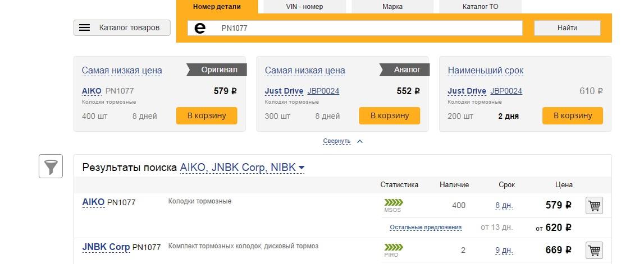Switch to VIN - номер tab
This screenshot has width=644, height=264.
pos(304,7)
